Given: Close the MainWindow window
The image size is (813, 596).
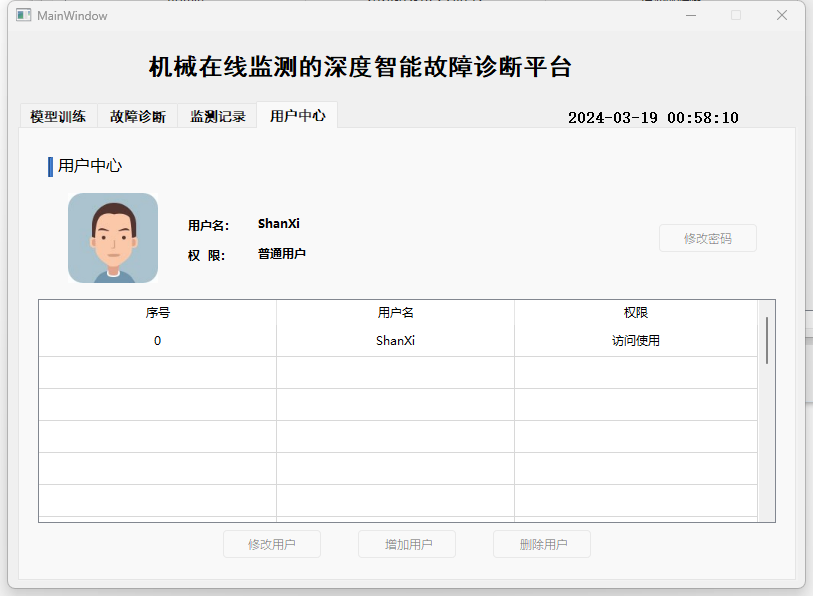Looking at the screenshot, I should click(x=782, y=16).
